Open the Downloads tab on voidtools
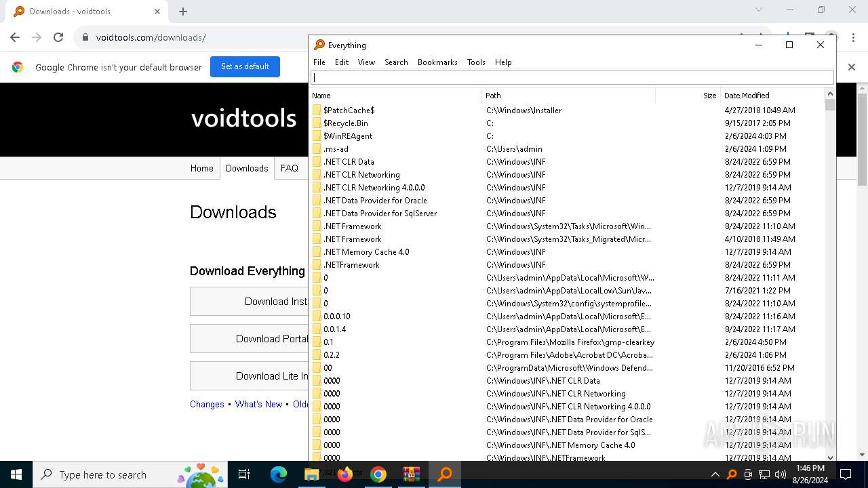 click(x=247, y=168)
